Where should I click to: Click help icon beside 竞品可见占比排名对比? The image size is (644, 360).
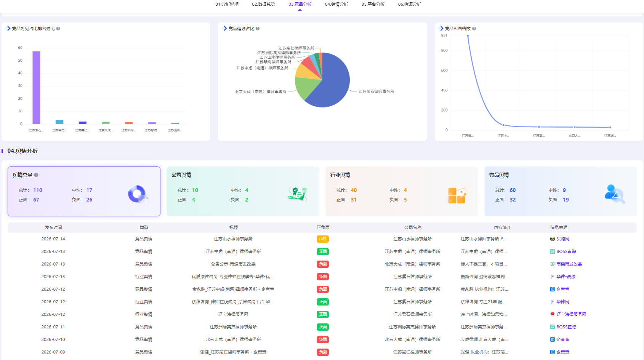58,29
